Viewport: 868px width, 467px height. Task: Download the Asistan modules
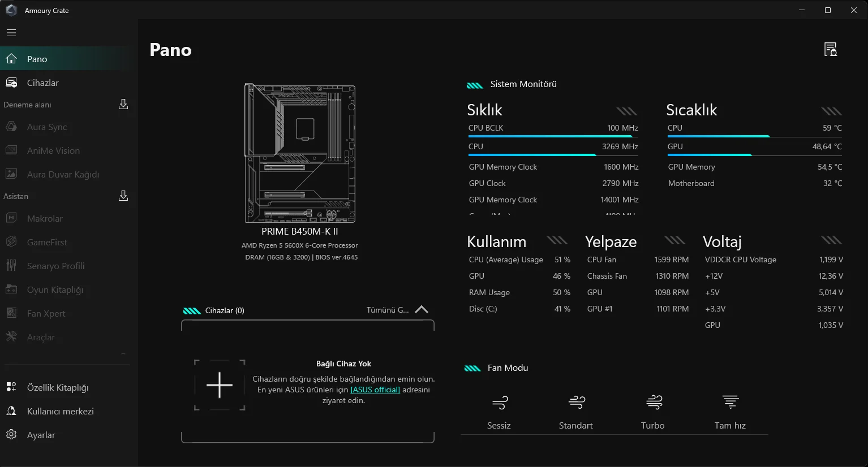(123, 196)
